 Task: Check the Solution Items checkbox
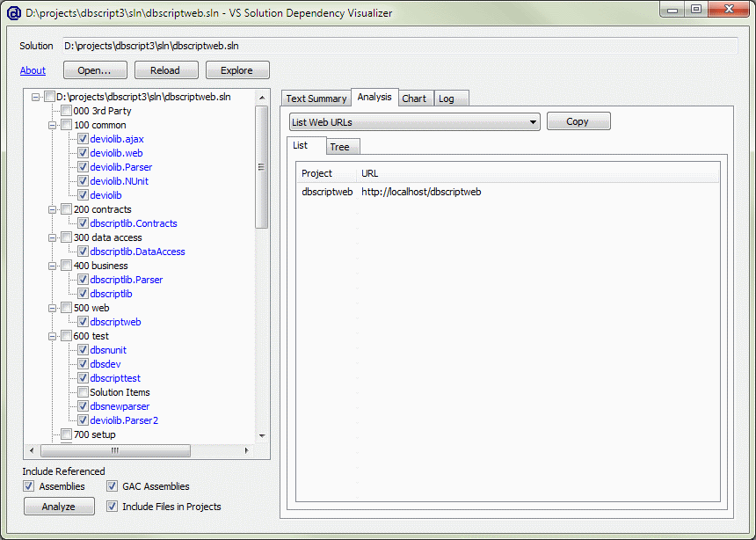coord(83,392)
